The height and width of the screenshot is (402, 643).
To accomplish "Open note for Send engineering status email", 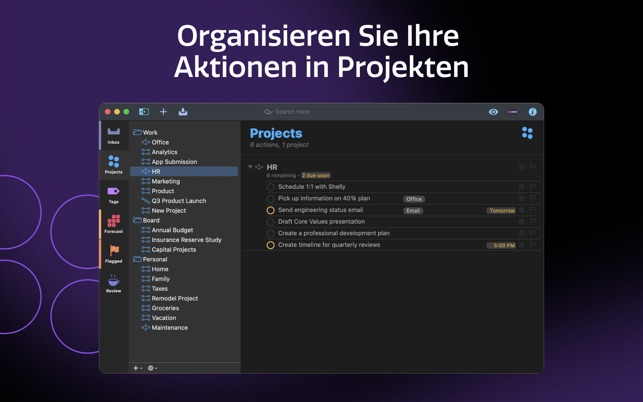I will point(522,210).
